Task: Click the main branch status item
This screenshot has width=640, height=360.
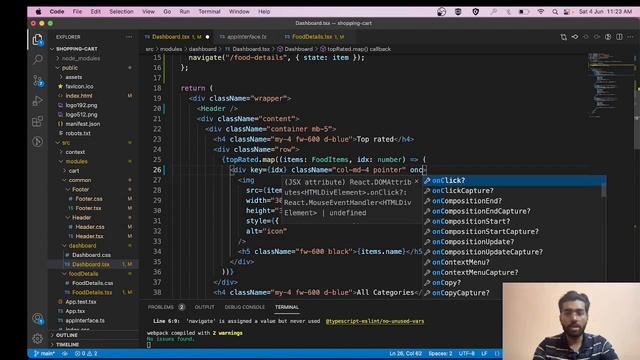Action: tap(44, 353)
